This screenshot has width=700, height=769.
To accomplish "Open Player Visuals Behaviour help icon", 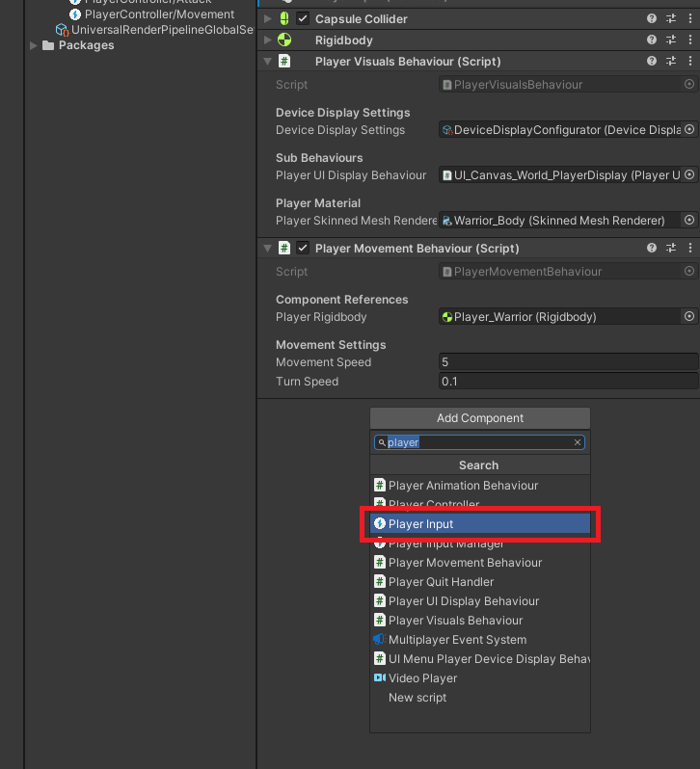I will click(652, 61).
